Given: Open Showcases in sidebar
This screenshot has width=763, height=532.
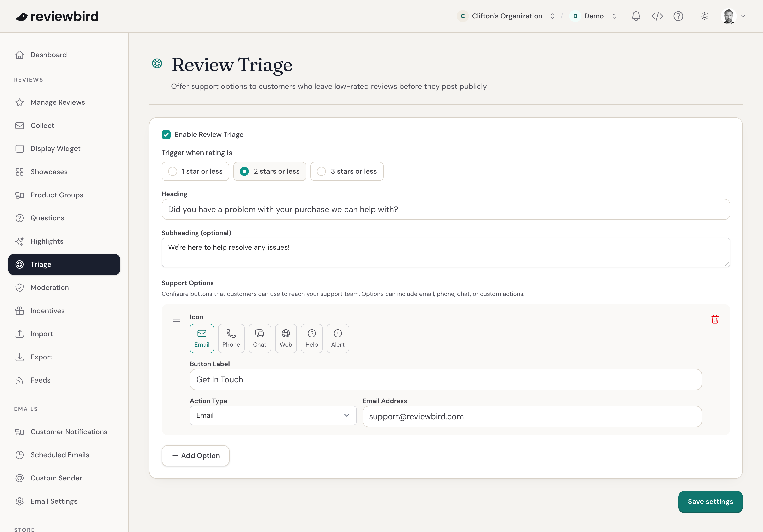Looking at the screenshot, I should (x=64, y=172).
